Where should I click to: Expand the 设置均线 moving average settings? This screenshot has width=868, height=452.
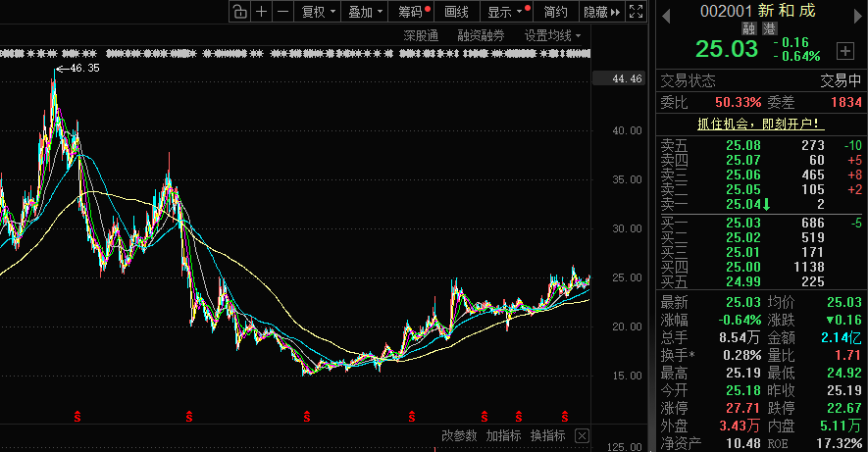[x=552, y=35]
